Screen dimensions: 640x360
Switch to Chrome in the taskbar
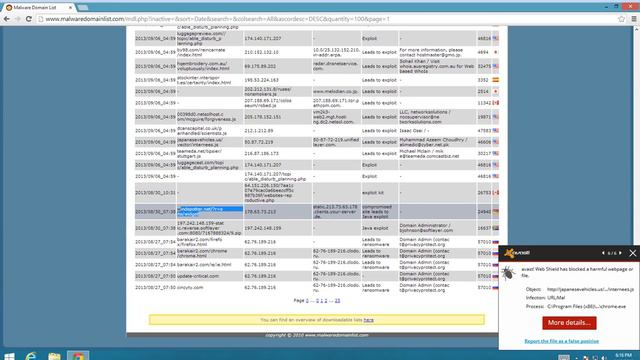coord(78,356)
